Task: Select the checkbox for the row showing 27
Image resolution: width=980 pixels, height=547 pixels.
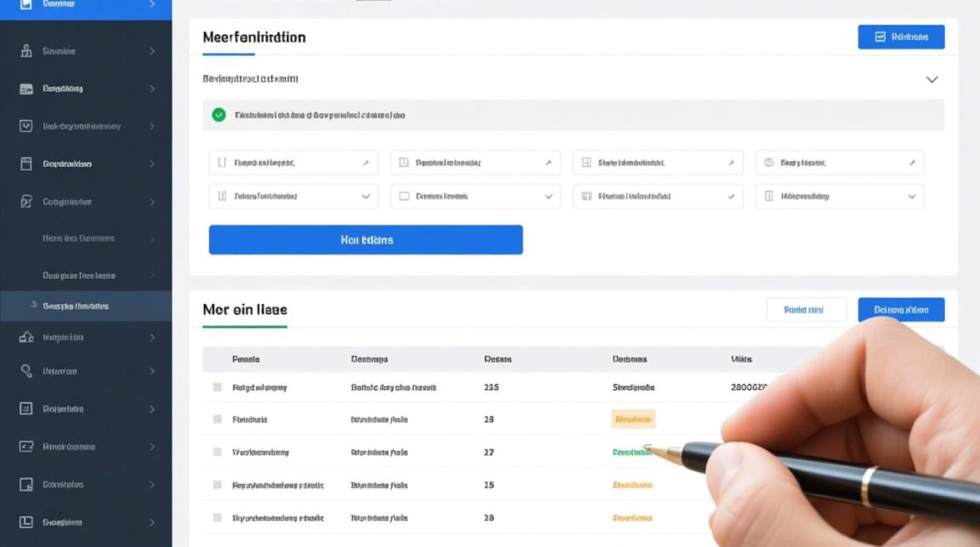Action: 217,452
